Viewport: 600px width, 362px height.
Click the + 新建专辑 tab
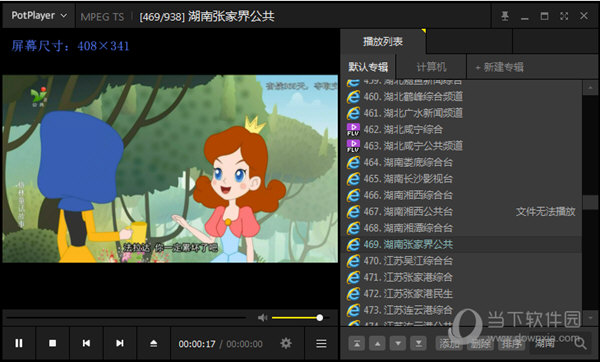click(499, 67)
